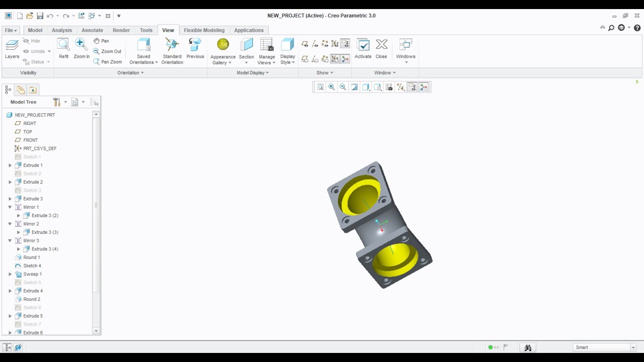
Task: Click the graphics toolbar Refit icon
Action: pos(320,87)
